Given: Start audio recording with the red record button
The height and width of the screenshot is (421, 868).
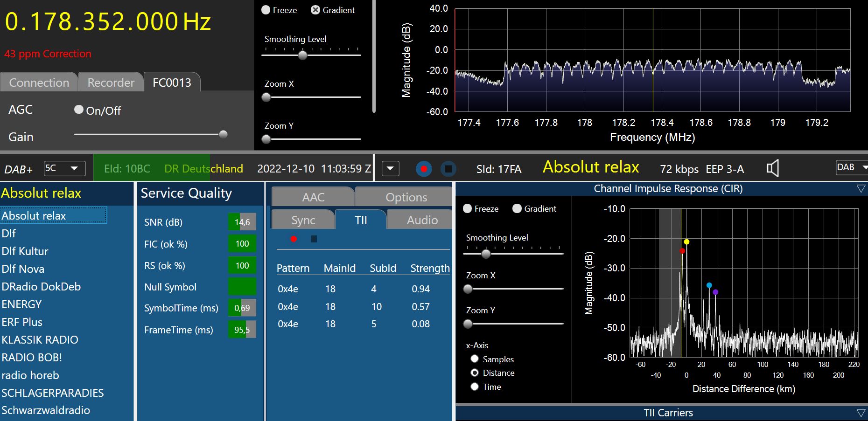Looking at the screenshot, I should pos(424,169).
